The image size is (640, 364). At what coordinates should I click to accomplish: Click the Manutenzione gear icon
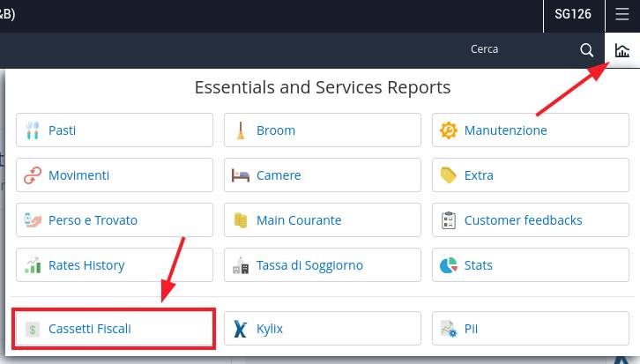(448, 130)
